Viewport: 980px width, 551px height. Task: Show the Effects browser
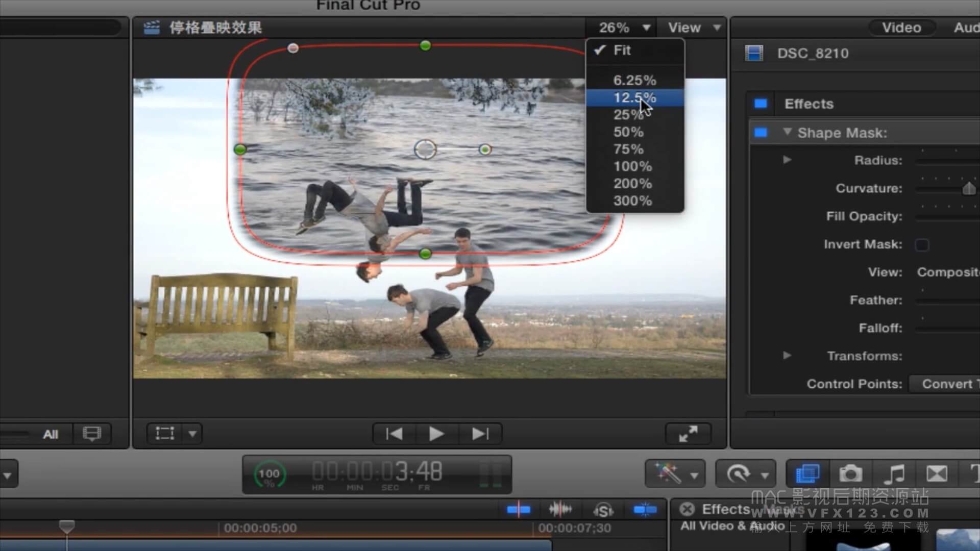click(x=807, y=474)
